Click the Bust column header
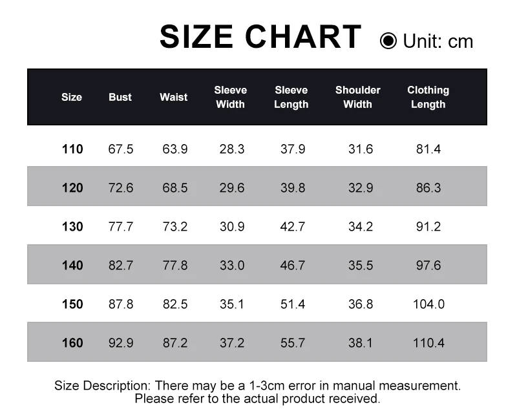 [120, 97]
